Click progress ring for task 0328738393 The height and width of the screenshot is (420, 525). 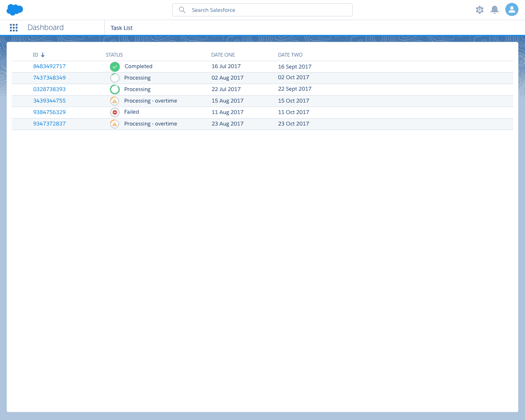[x=115, y=89]
